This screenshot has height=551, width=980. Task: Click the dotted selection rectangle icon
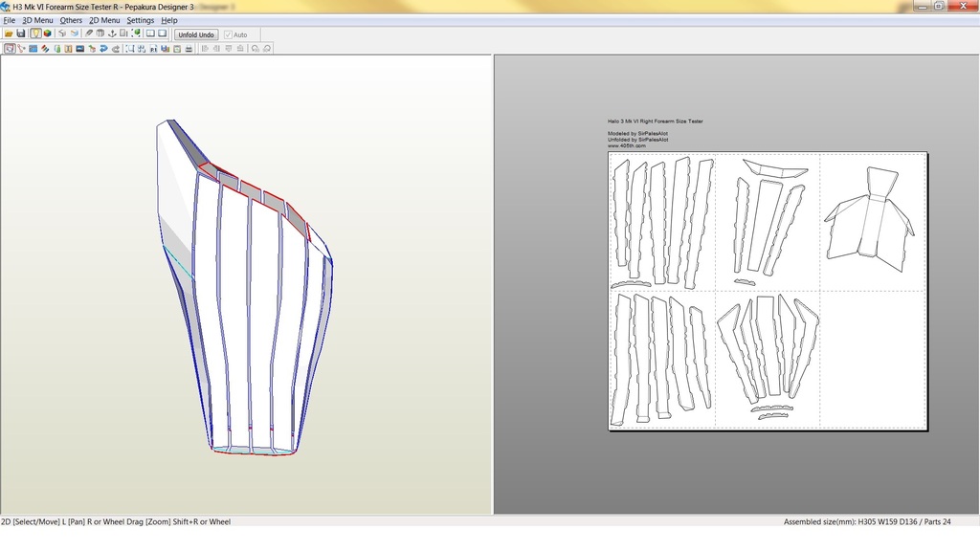(130, 48)
